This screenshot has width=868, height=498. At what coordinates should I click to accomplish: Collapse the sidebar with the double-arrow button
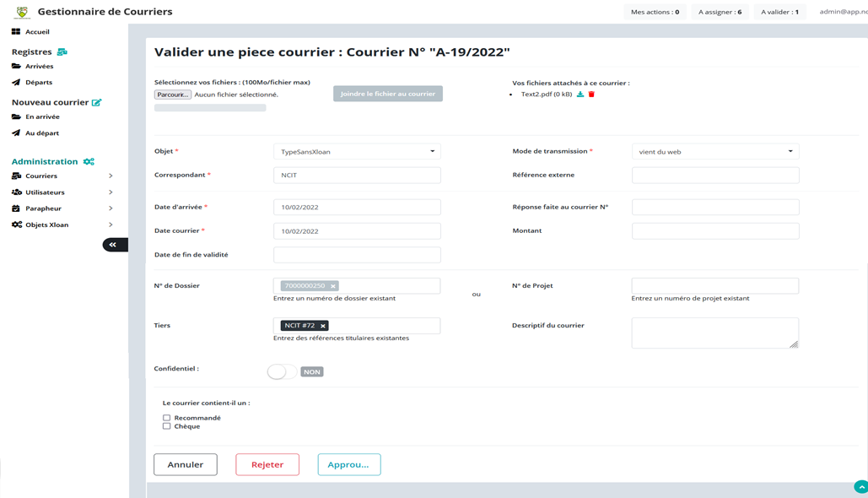pyautogui.click(x=114, y=245)
